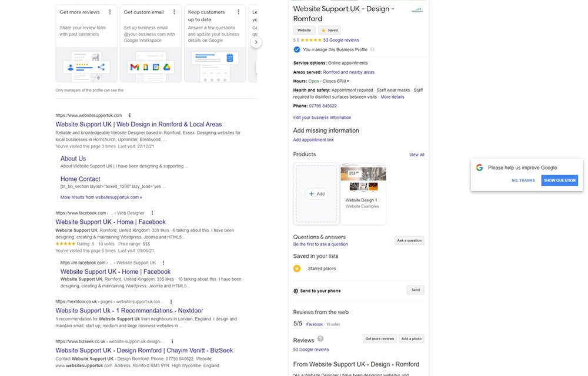Image resolution: width=588 pixels, height=376 pixels.
Task: Click NO, THANKS in feedback popup
Action: [523, 180]
